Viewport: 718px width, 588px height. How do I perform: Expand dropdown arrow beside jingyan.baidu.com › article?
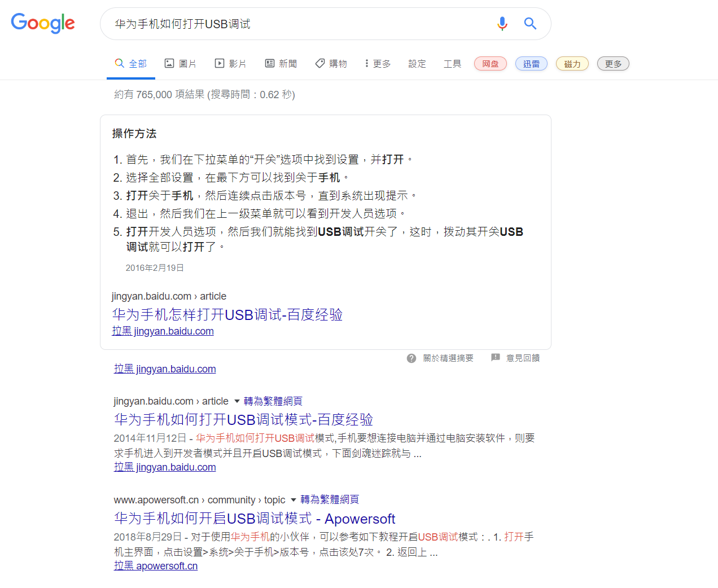pyautogui.click(x=237, y=401)
